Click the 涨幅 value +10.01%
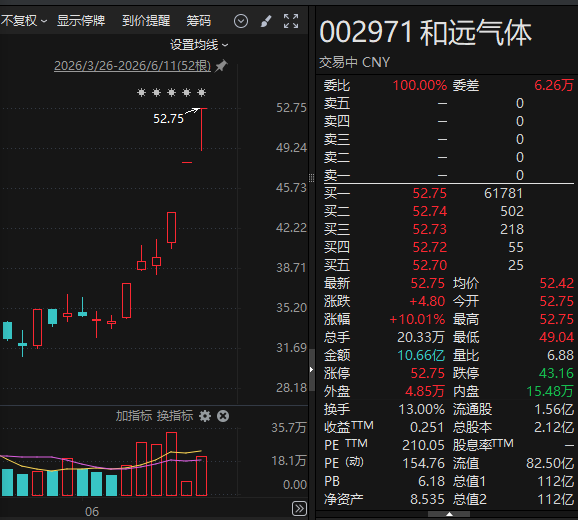Viewport: 578px width, 520px height. click(417, 320)
